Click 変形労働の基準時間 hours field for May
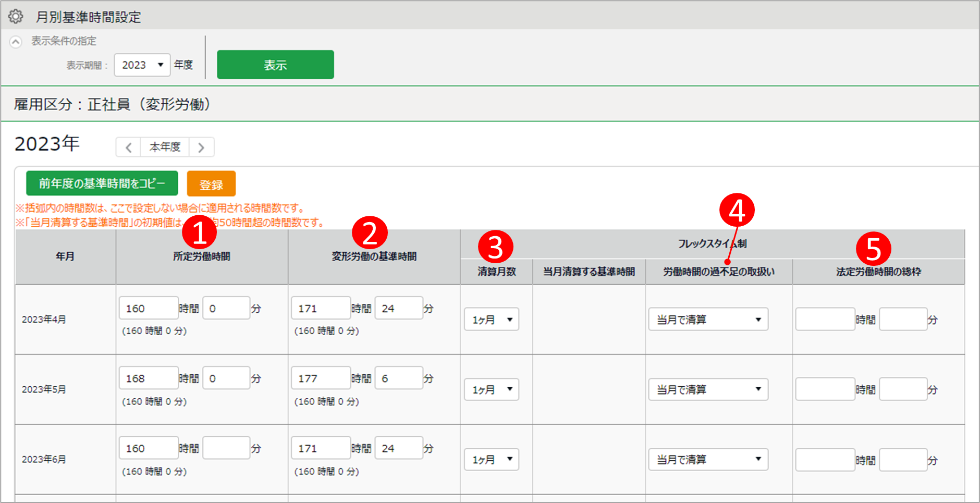Screen dimensions: 980x503 coord(320,378)
